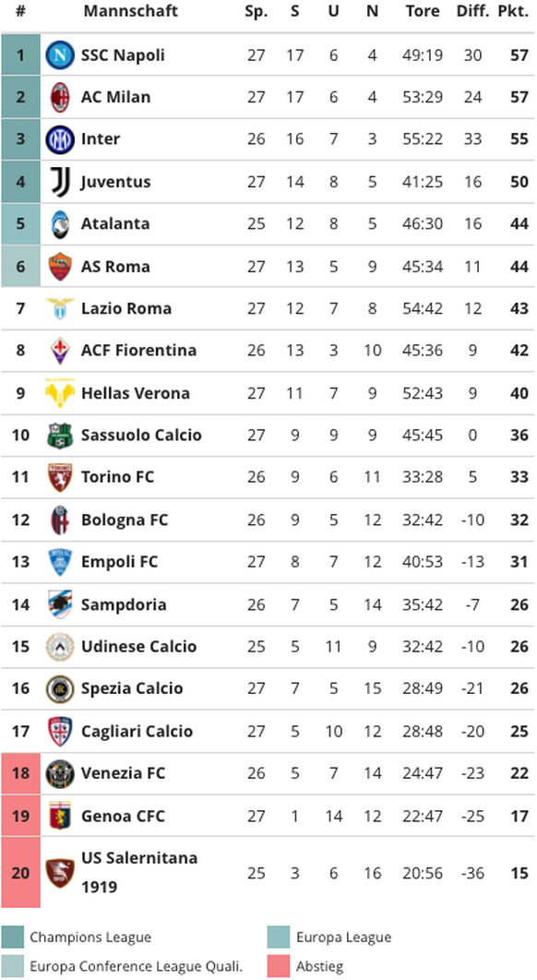Select the Juventus logo icon
Screen dimensions: 537x980
coord(60,182)
